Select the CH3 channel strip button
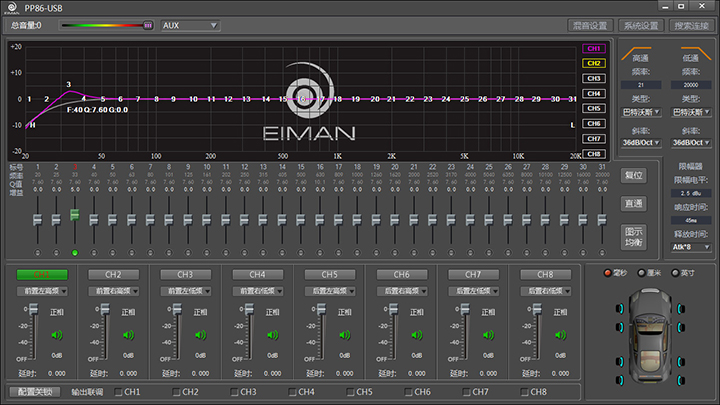This screenshot has width=720, height=405. pos(186,275)
